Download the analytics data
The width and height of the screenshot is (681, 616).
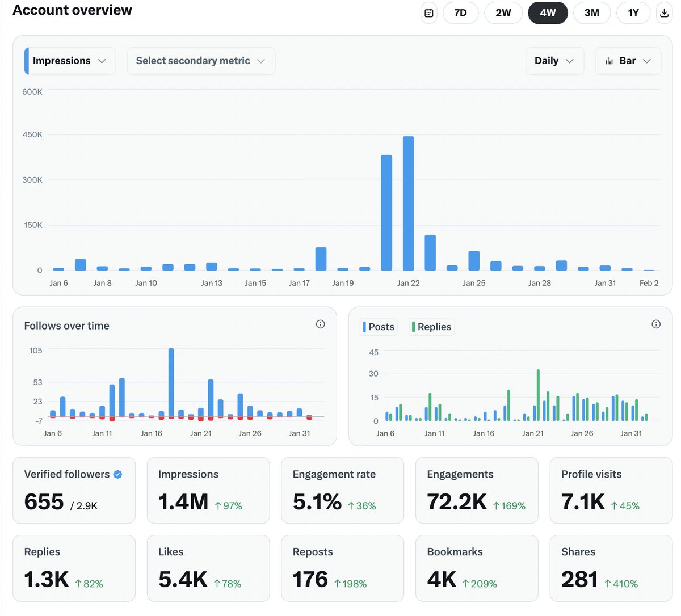coord(665,13)
